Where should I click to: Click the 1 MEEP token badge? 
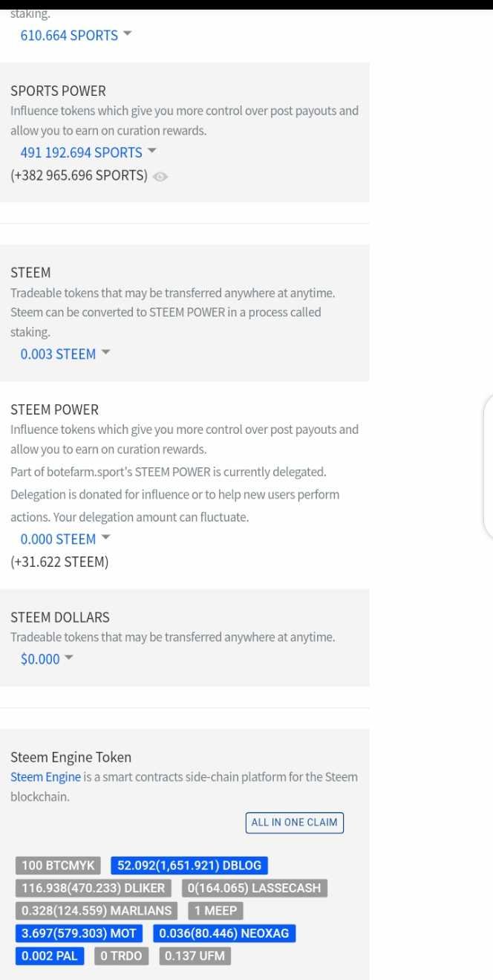click(x=216, y=911)
